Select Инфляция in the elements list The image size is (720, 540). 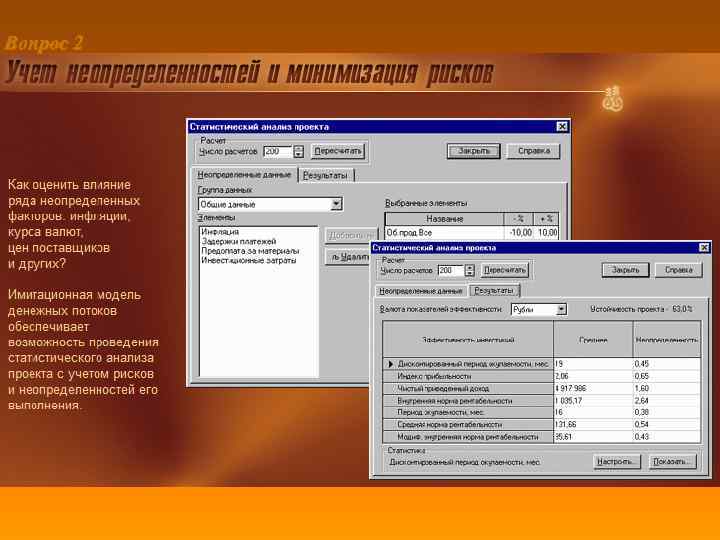[x=220, y=232]
